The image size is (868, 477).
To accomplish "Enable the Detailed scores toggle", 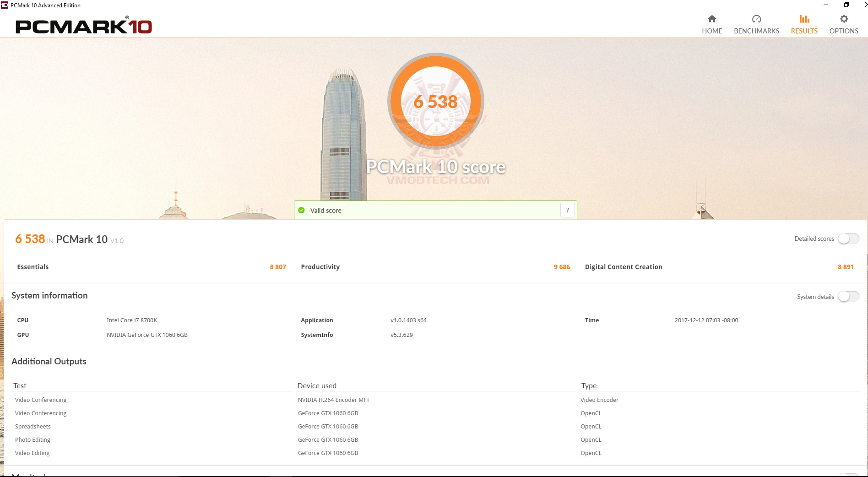I will 848,238.
